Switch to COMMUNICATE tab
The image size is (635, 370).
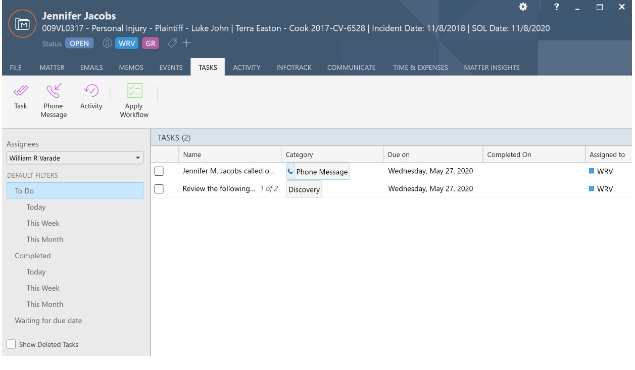point(351,68)
